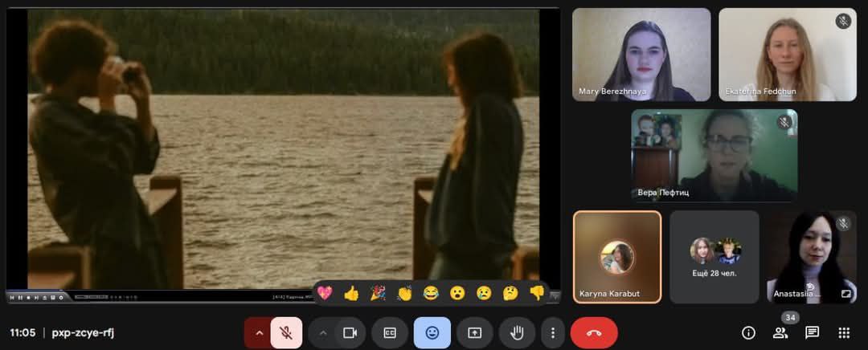
Task: Unmute the microphone
Action: (x=286, y=332)
